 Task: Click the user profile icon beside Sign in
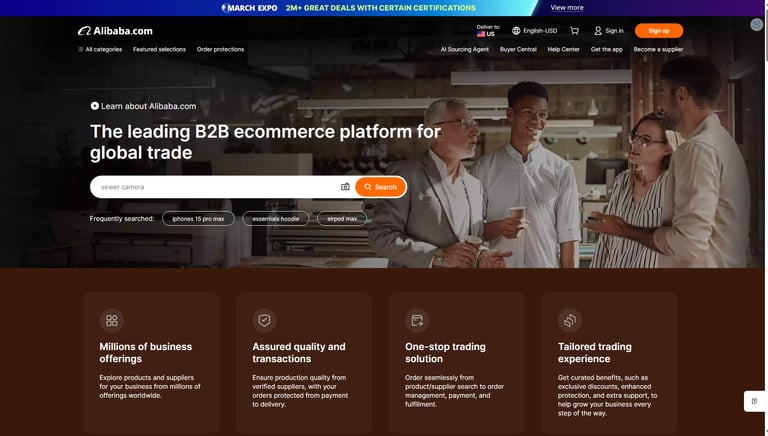point(598,31)
